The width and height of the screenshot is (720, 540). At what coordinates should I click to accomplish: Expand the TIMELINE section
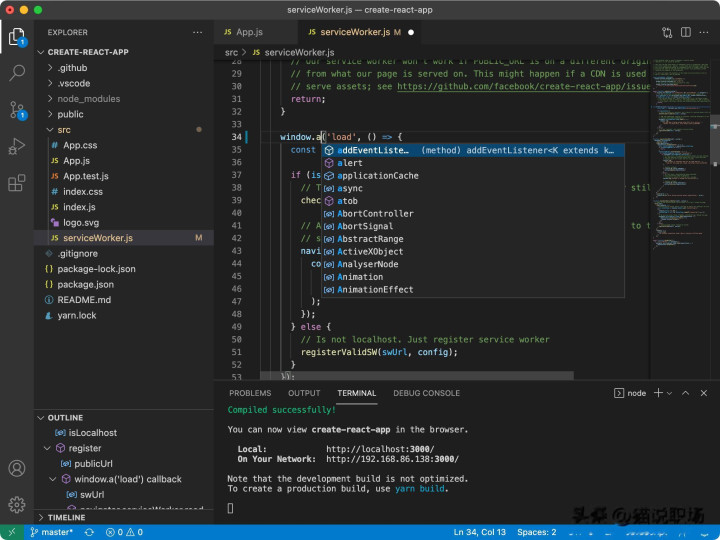click(x=66, y=517)
